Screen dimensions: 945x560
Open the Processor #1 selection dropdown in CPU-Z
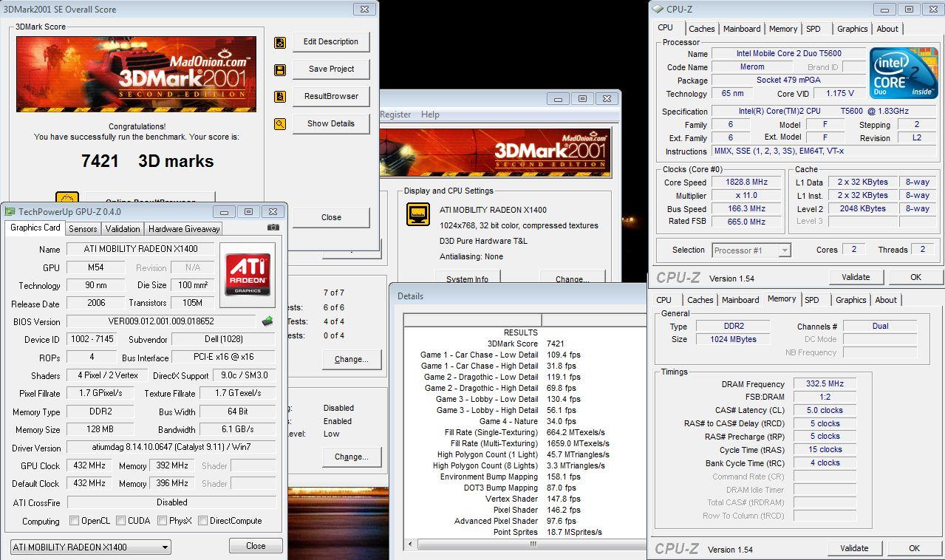751,250
